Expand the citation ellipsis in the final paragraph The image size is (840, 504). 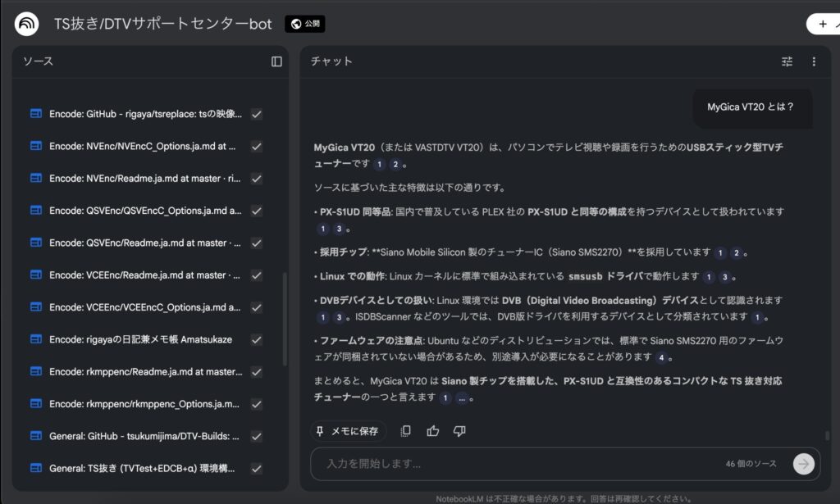click(462, 398)
